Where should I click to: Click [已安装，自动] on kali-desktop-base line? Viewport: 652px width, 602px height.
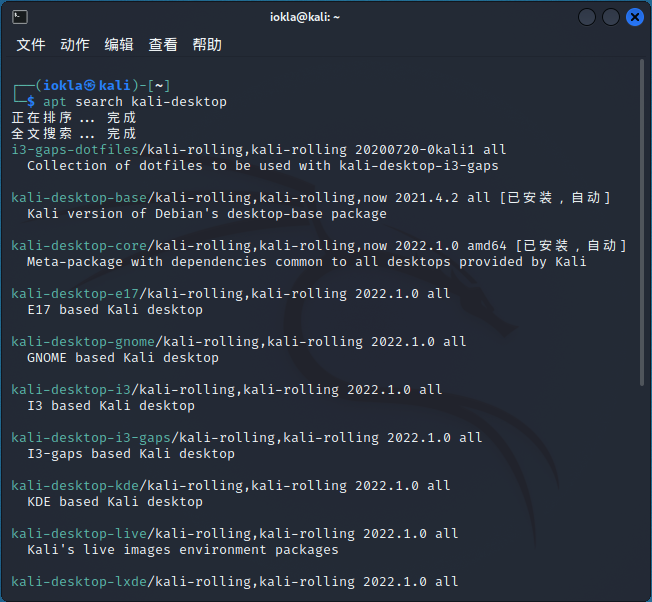(x=555, y=197)
